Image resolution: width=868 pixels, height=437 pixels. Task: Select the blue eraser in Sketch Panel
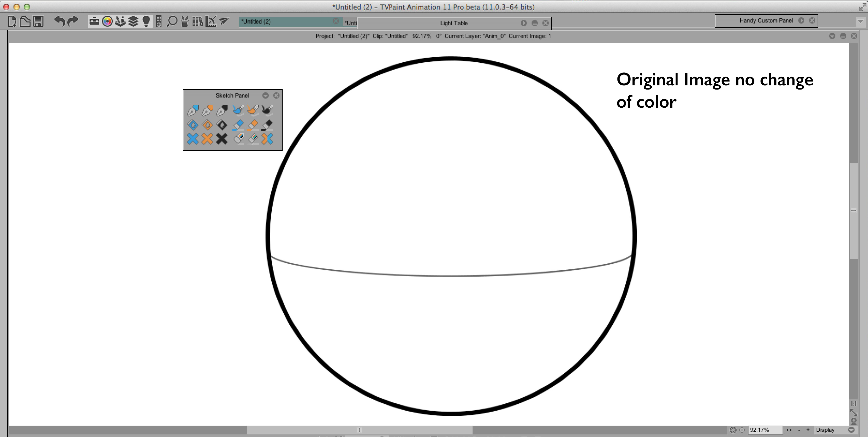pyautogui.click(x=238, y=125)
